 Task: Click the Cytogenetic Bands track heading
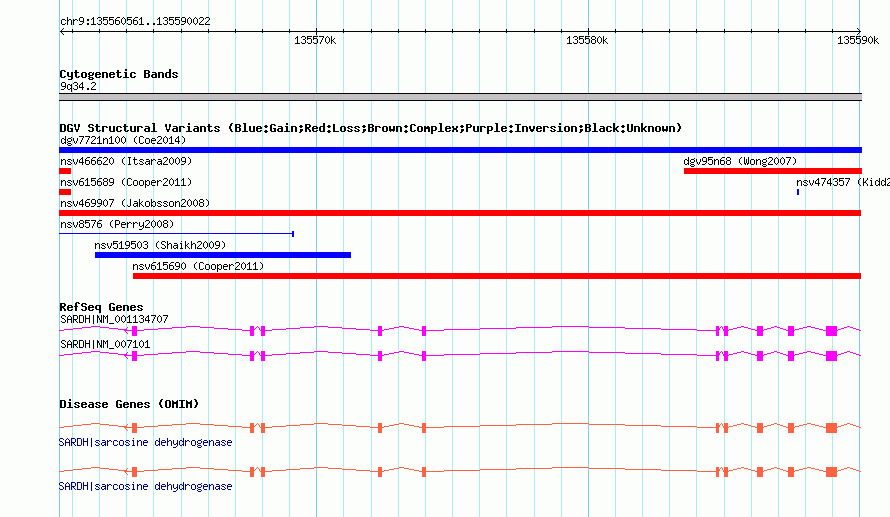click(x=119, y=74)
